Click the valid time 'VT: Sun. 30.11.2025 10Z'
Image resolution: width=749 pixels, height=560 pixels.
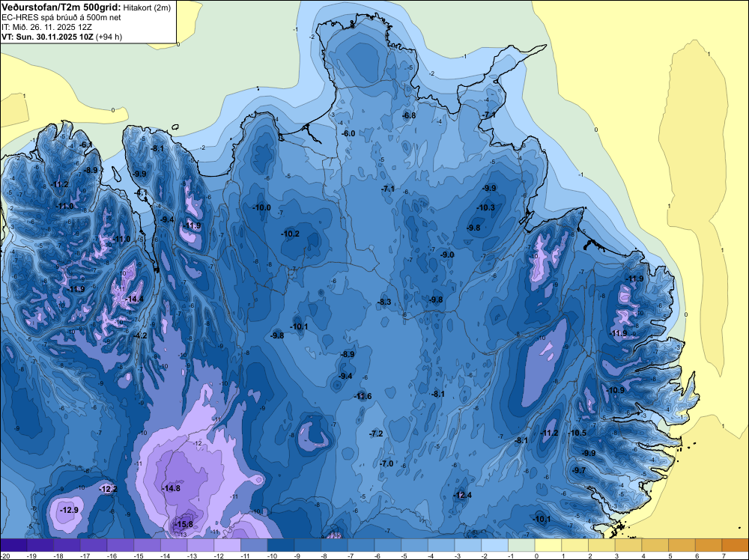pyautogui.click(x=48, y=37)
